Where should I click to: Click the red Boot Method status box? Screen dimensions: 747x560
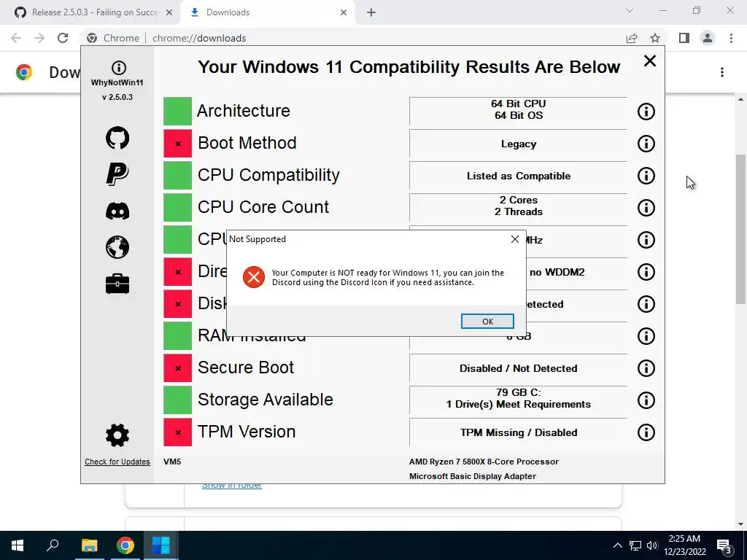(x=178, y=144)
